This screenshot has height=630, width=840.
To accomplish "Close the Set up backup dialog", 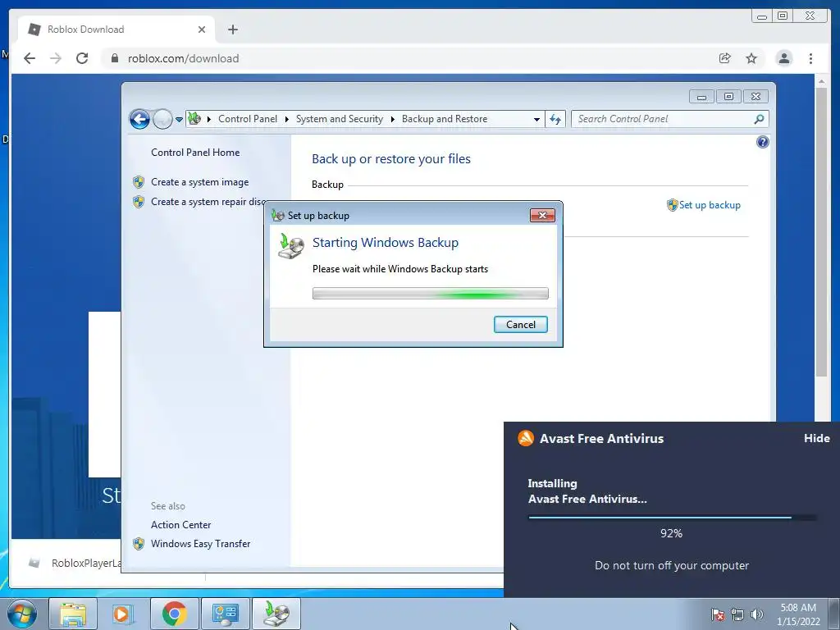I will [542, 216].
